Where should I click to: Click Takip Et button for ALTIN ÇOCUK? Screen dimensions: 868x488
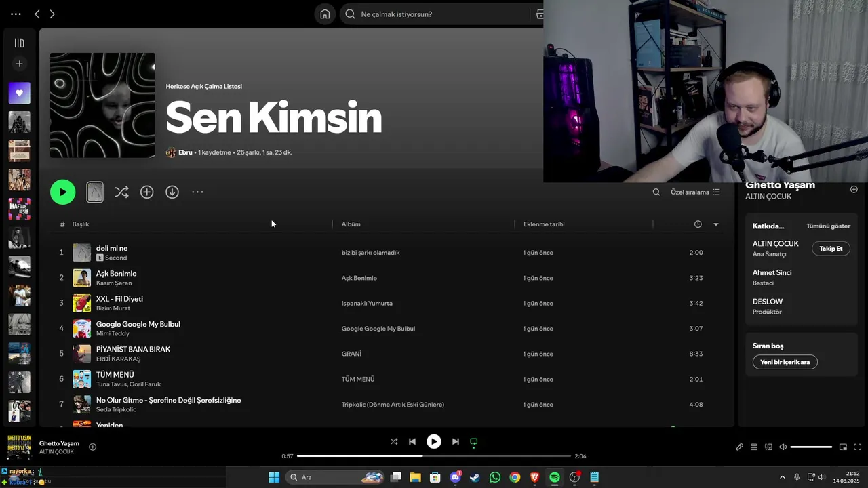pyautogui.click(x=831, y=249)
